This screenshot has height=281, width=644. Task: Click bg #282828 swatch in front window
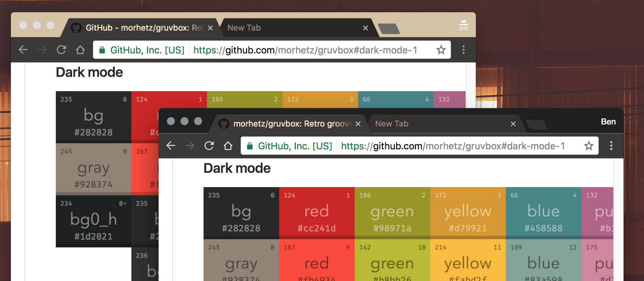pos(241,213)
